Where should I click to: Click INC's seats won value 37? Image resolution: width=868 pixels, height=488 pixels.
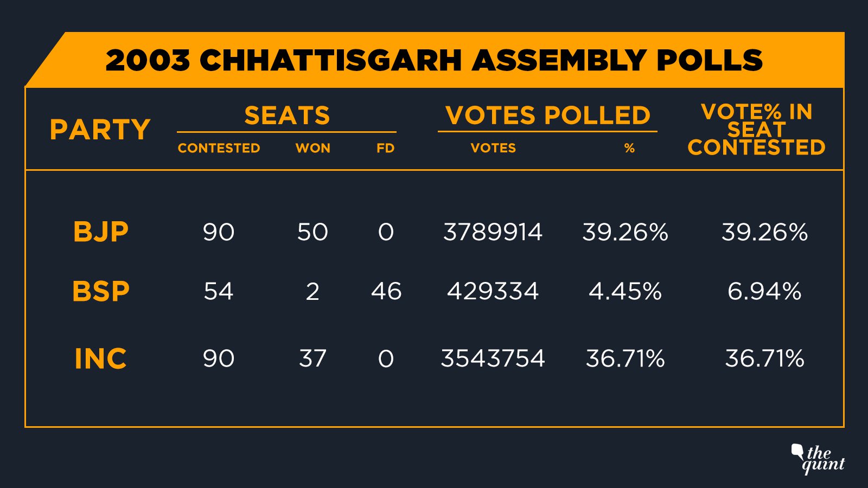click(312, 358)
